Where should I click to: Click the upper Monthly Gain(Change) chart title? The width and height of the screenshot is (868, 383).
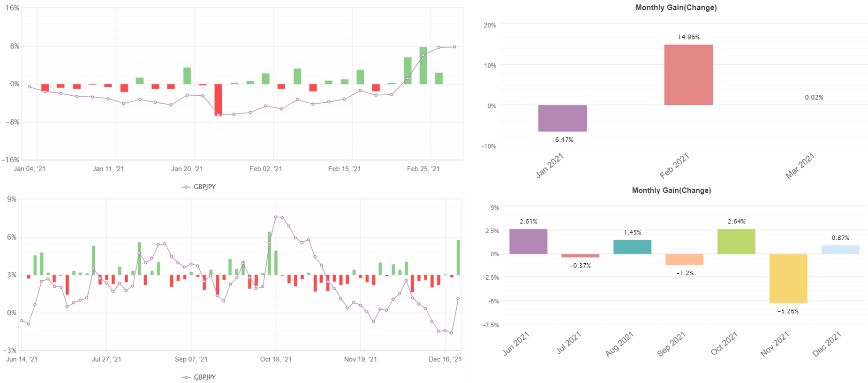click(676, 8)
